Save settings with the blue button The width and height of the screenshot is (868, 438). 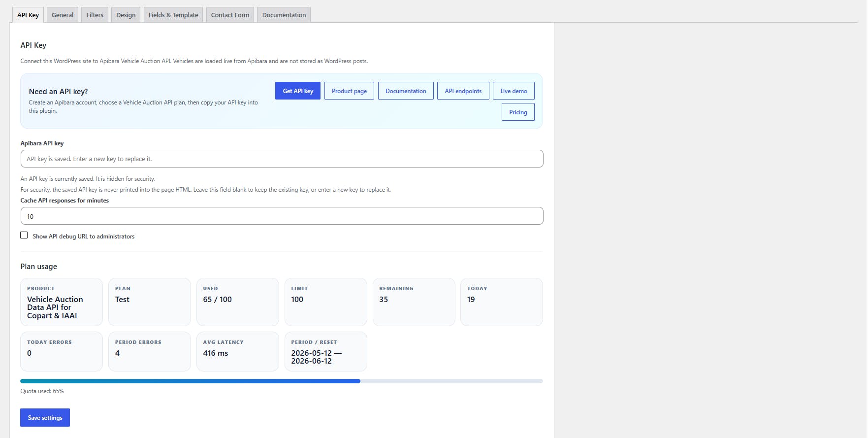point(45,417)
